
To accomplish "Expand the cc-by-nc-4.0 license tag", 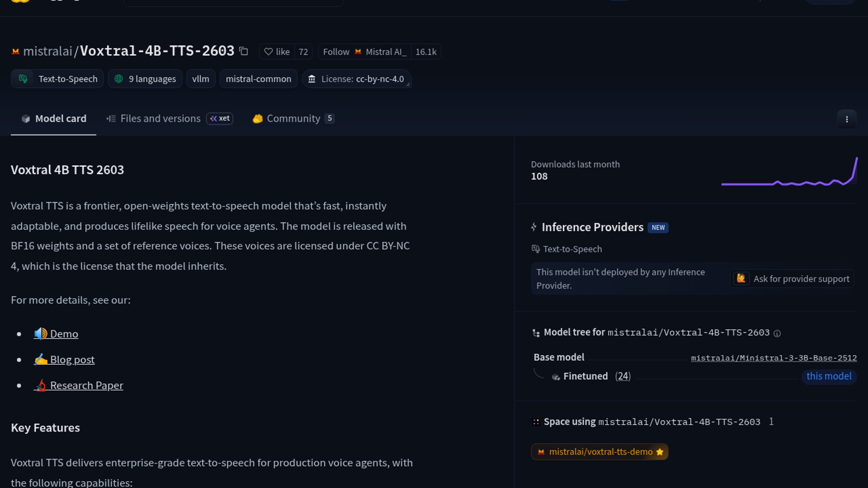I will pyautogui.click(x=357, y=79).
